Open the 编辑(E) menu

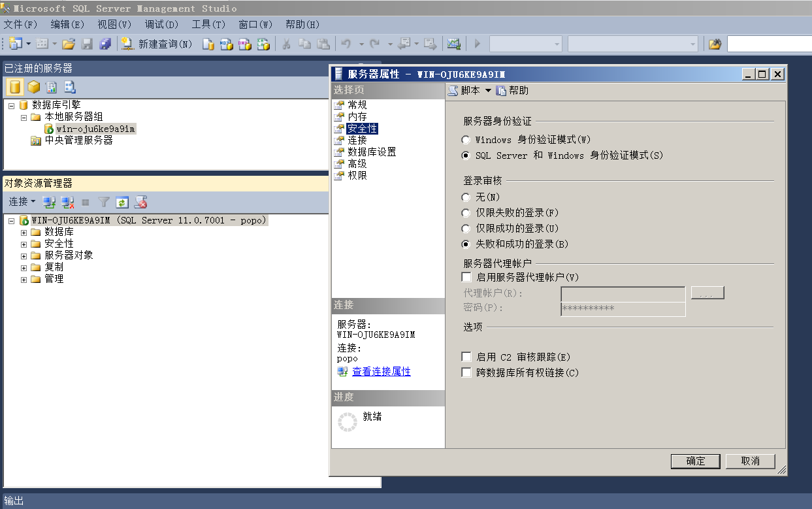[67, 25]
